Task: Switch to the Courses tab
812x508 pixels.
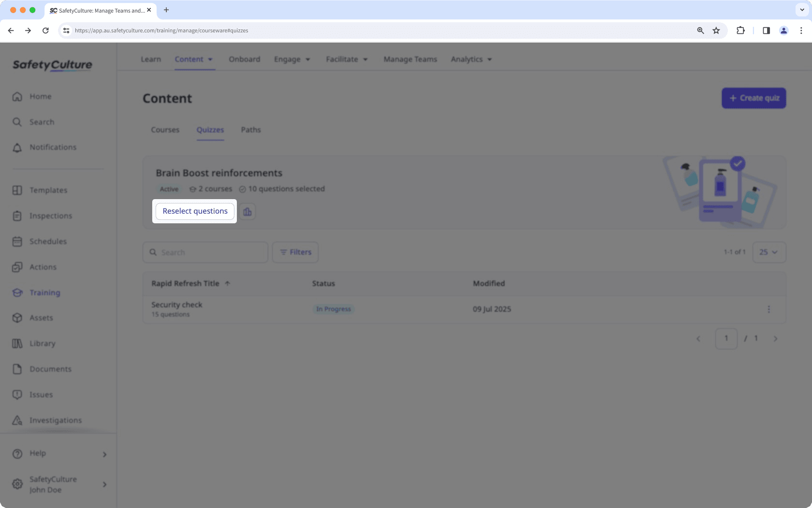Action: tap(165, 130)
